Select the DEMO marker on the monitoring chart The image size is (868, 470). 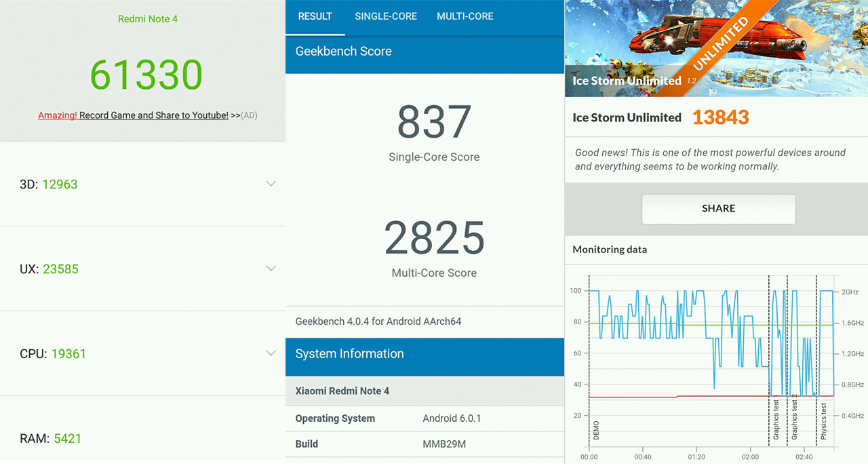(596, 429)
